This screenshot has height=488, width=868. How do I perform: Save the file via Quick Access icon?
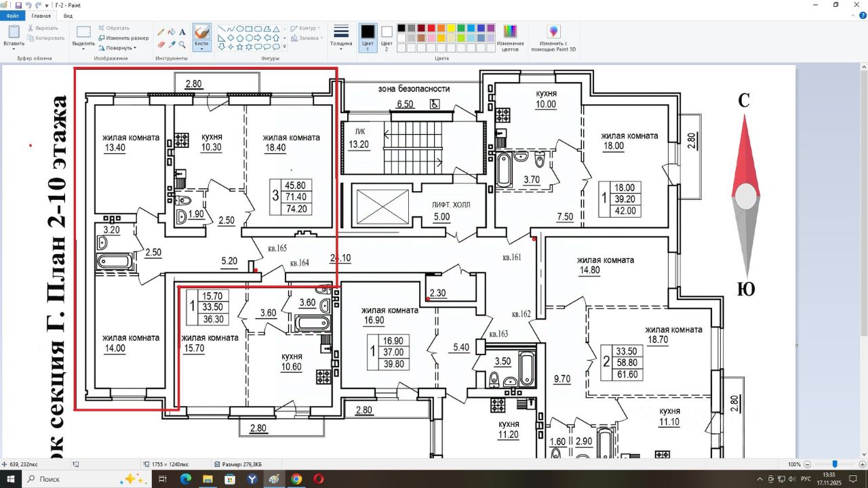[18, 5]
